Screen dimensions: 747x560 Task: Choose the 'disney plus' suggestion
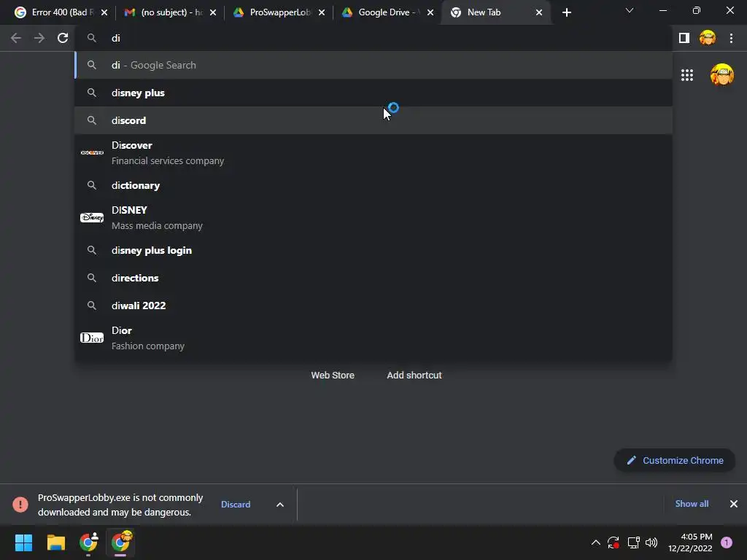(373, 93)
